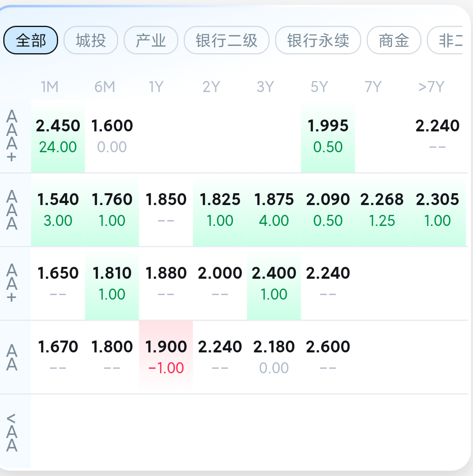
Task: Select the 全部 filter tab
Action: [31, 41]
